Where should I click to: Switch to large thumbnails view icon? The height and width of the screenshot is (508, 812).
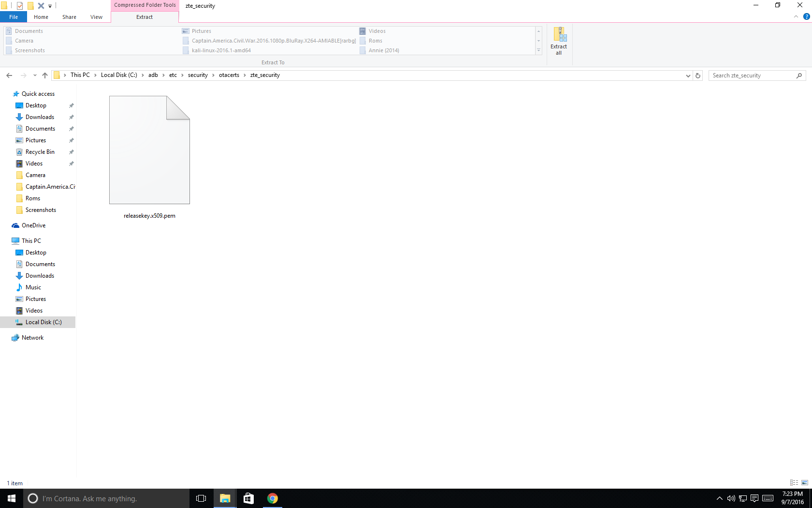point(805,483)
